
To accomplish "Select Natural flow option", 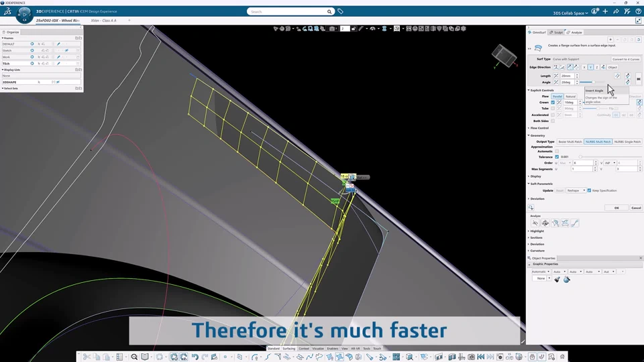I will click(570, 97).
